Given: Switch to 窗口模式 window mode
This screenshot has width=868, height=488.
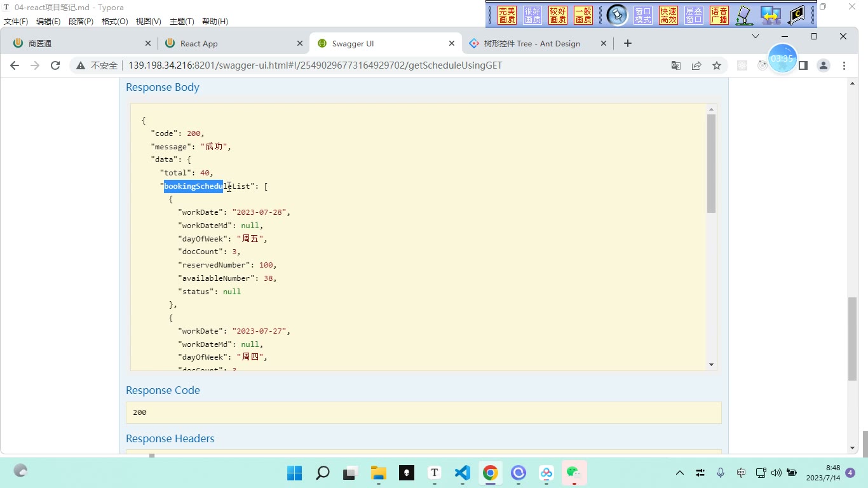Looking at the screenshot, I should coord(643,15).
